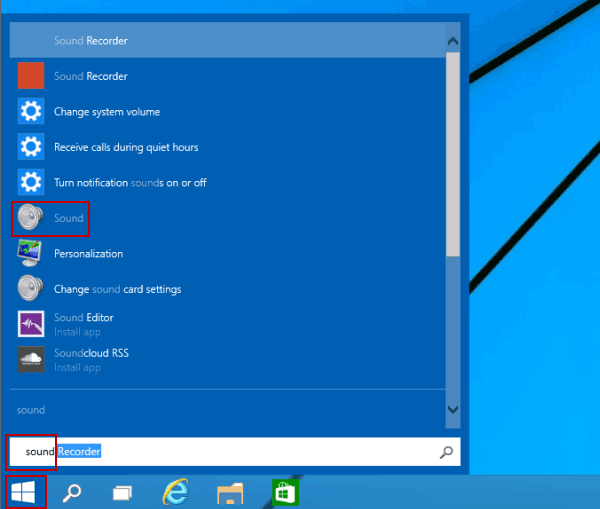The height and width of the screenshot is (509, 600).
Task: Click the magnifier icon inside search box
Action: [446, 452]
